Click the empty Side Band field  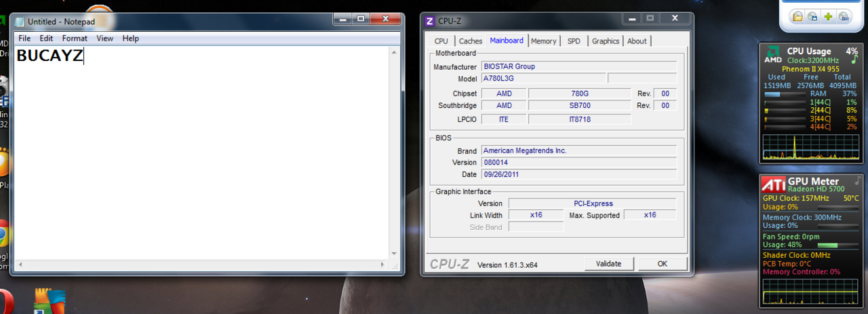(x=536, y=227)
